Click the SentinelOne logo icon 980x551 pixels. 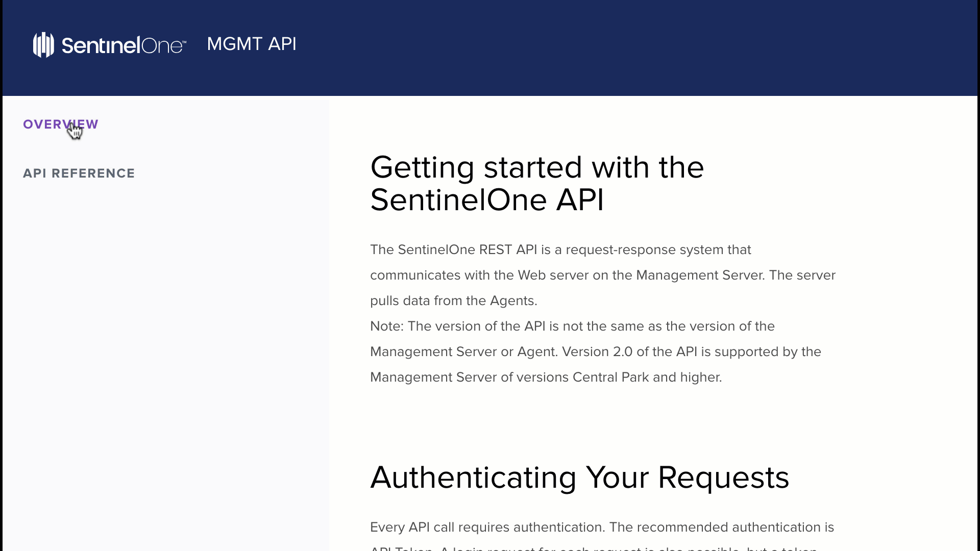[x=43, y=45]
